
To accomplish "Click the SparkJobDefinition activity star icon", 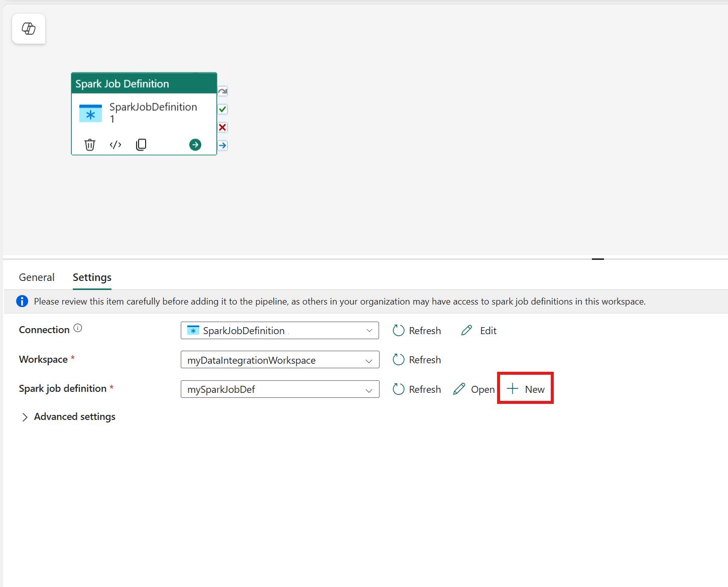I will pyautogui.click(x=90, y=114).
